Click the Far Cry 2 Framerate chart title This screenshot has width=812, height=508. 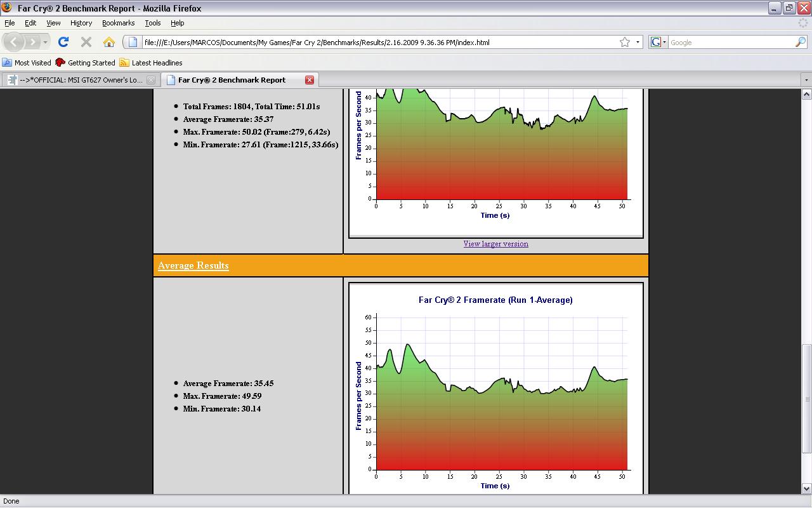tap(495, 300)
